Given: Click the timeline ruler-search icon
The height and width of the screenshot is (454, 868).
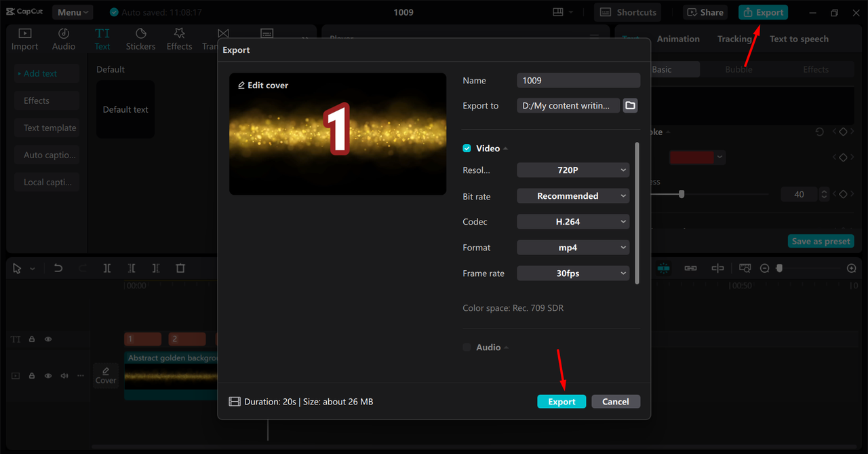Looking at the screenshot, I should (x=745, y=268).
